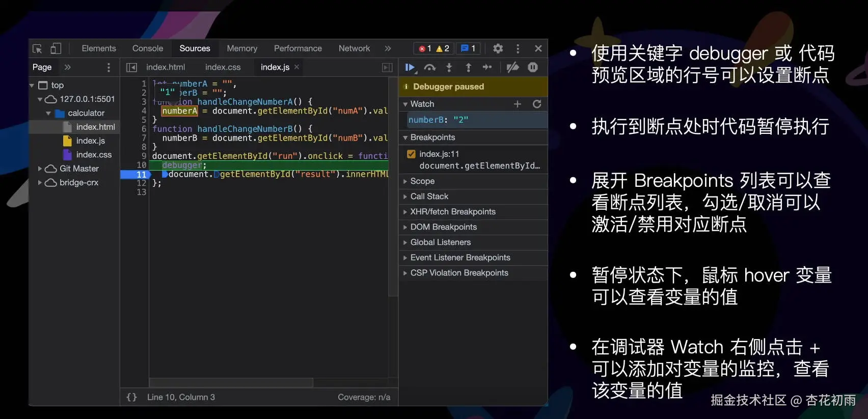Deactivate all breakpoints

(x=512, y=67)
